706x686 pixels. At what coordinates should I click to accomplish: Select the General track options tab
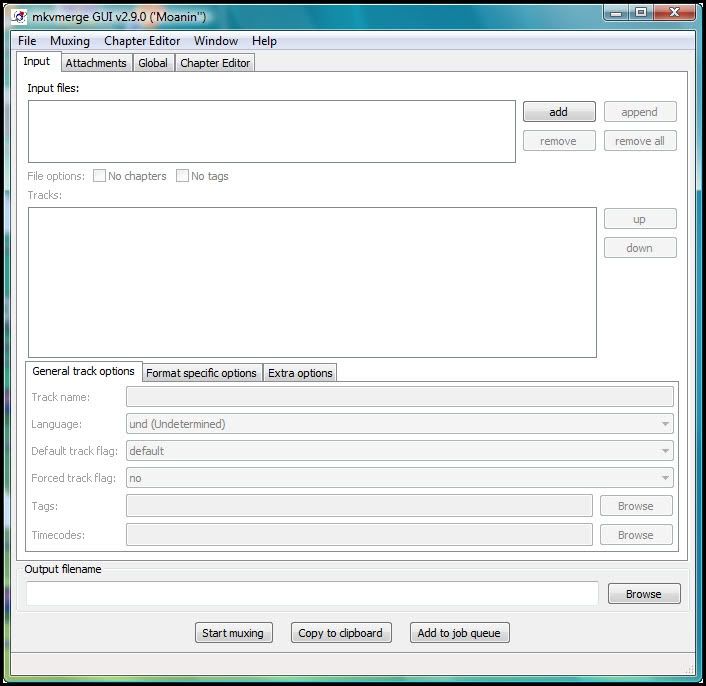point(84,371)
